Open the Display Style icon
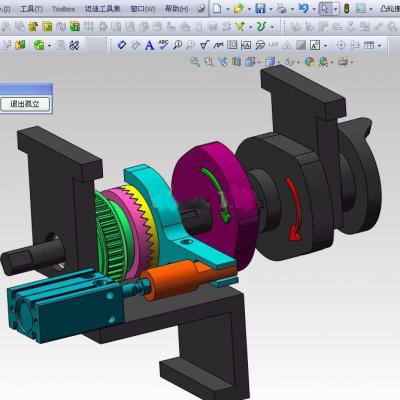 [x=270, y=62]
